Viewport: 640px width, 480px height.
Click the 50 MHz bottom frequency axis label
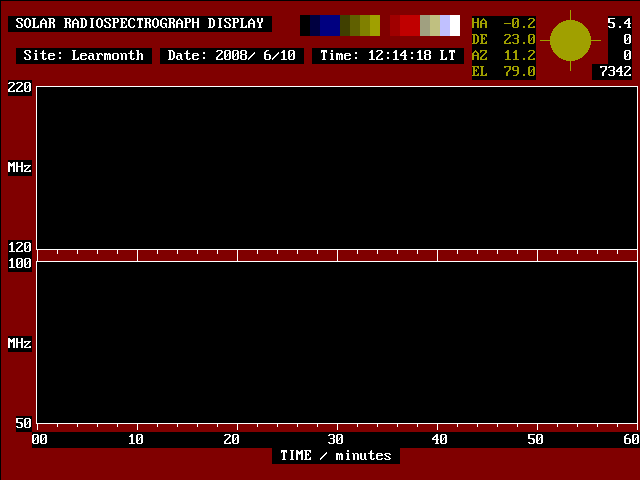click(x=24, y=424)
